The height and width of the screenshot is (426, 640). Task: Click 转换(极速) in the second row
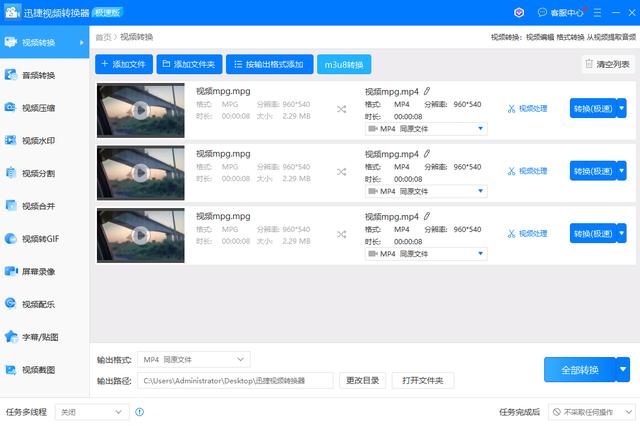tap(593, 171)
